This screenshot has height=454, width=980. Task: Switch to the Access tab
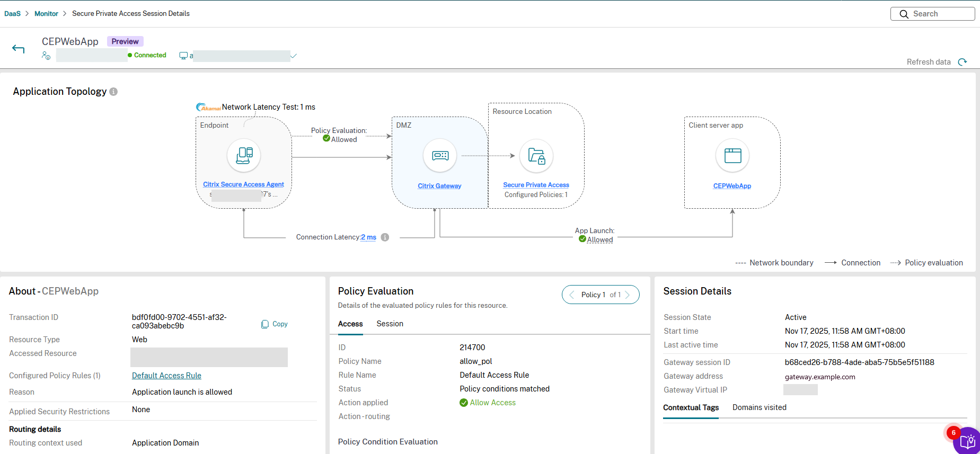click(x=350, y=324)
